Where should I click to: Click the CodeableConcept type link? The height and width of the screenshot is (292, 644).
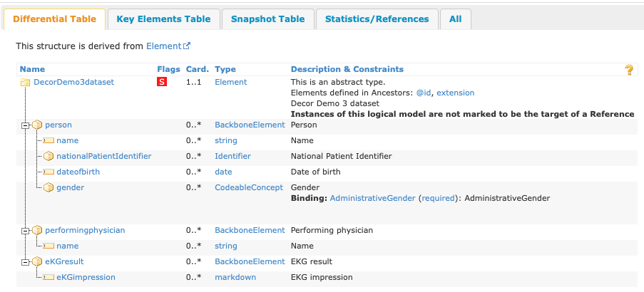[x=249, y=188]
